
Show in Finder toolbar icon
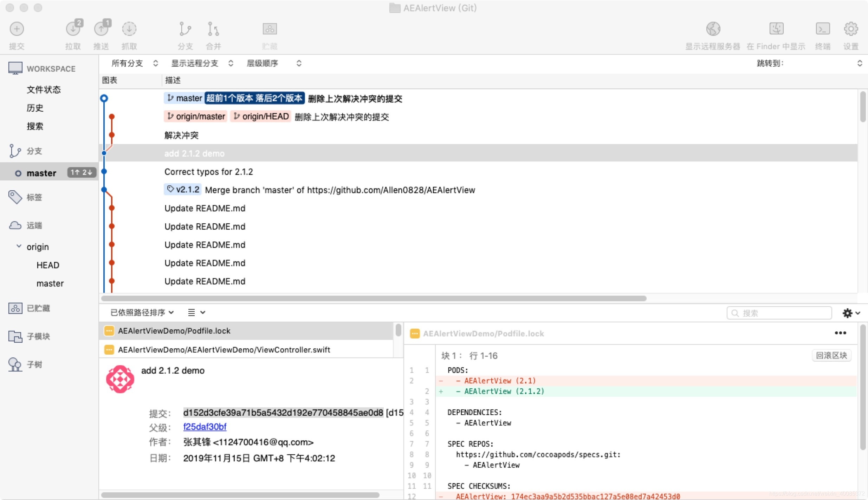[x=776, y=29]
